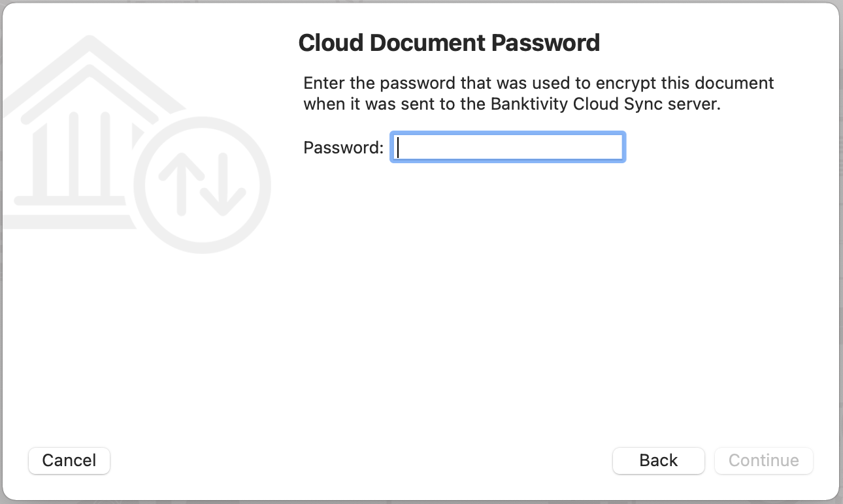
Task: Click the sync arrows circle icon
Action: pyautogui.click(x=203, y=184)
